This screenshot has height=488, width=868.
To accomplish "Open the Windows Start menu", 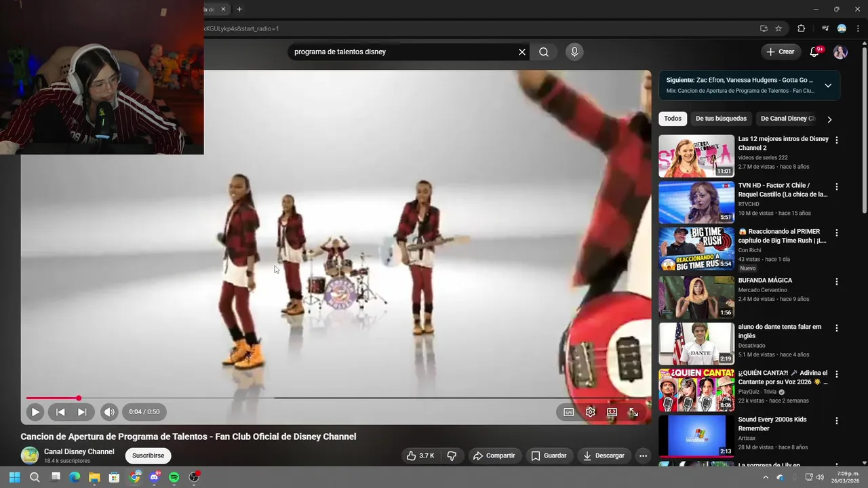I will coord(14,477).
